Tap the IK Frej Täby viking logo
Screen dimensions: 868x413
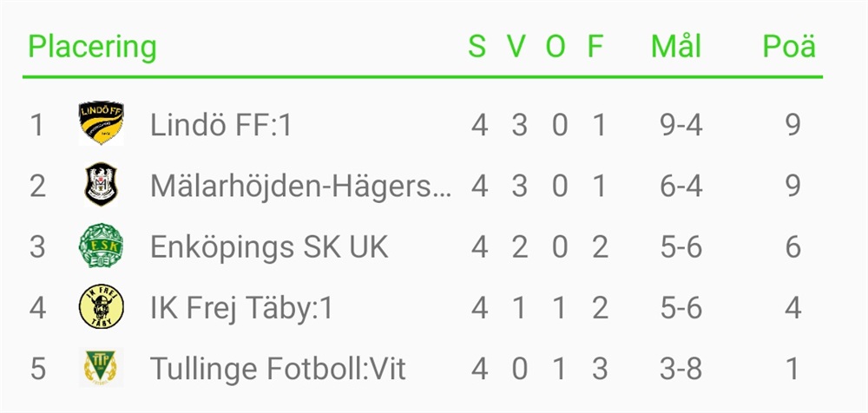click(101, 306)
